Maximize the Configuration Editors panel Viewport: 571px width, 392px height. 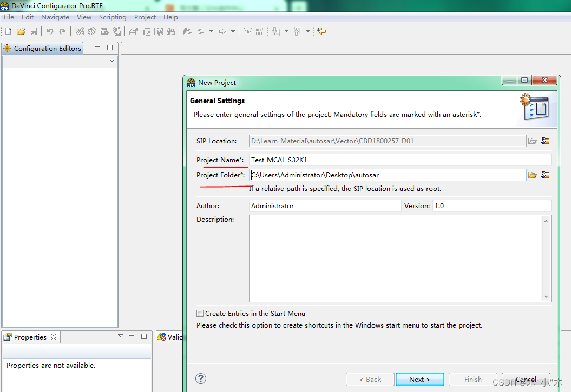pyautogui.click(x=110, y=48)
